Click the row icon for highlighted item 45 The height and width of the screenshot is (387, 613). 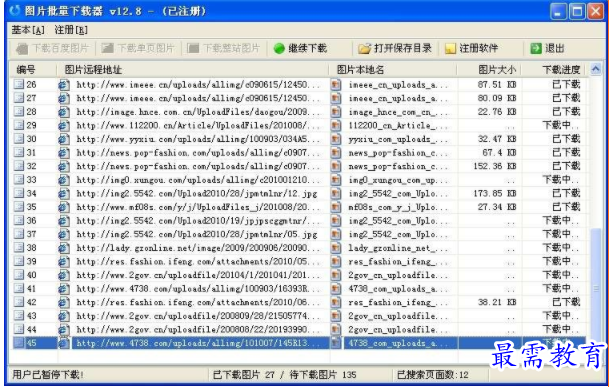tap(18, 343)
